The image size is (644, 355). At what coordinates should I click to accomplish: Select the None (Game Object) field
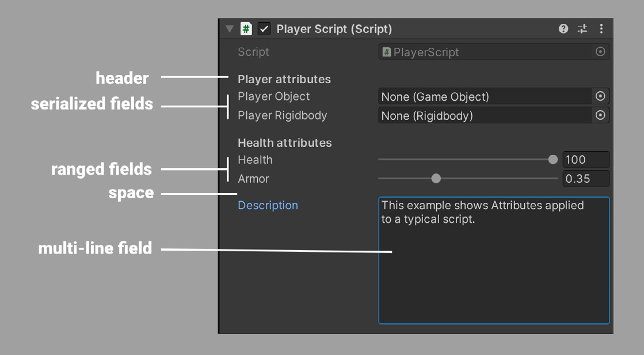tap(485, 96)
